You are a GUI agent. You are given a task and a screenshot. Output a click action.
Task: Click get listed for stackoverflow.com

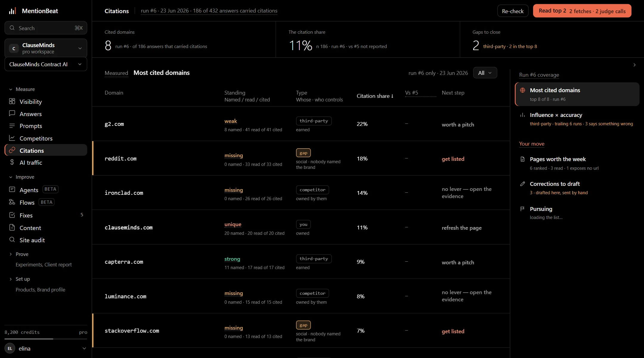(453, 331)
